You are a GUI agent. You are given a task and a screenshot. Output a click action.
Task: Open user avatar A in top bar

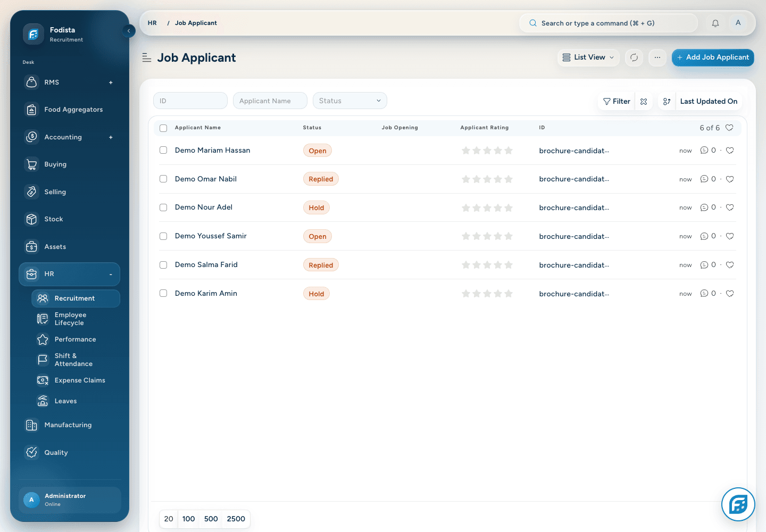[x=738, y=23]
